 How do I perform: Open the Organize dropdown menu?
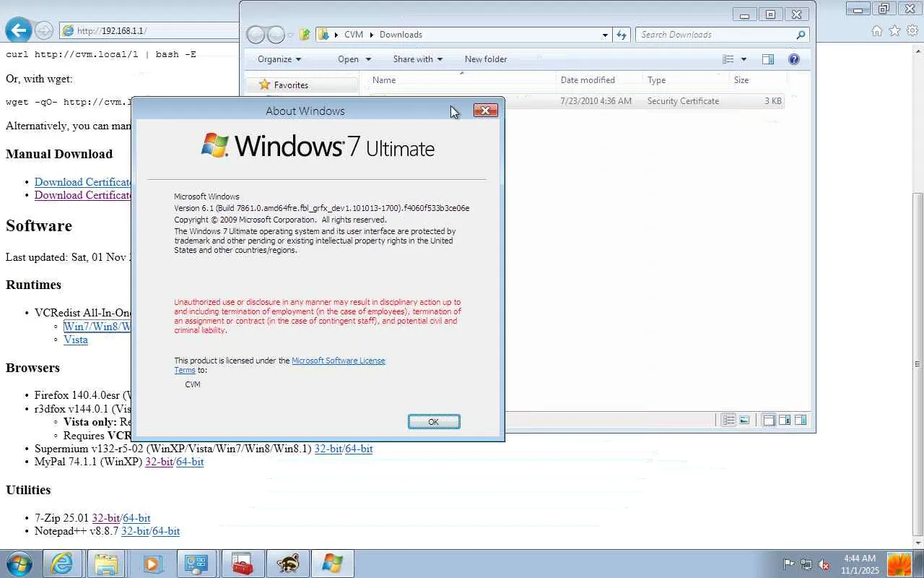click(279, 59)
